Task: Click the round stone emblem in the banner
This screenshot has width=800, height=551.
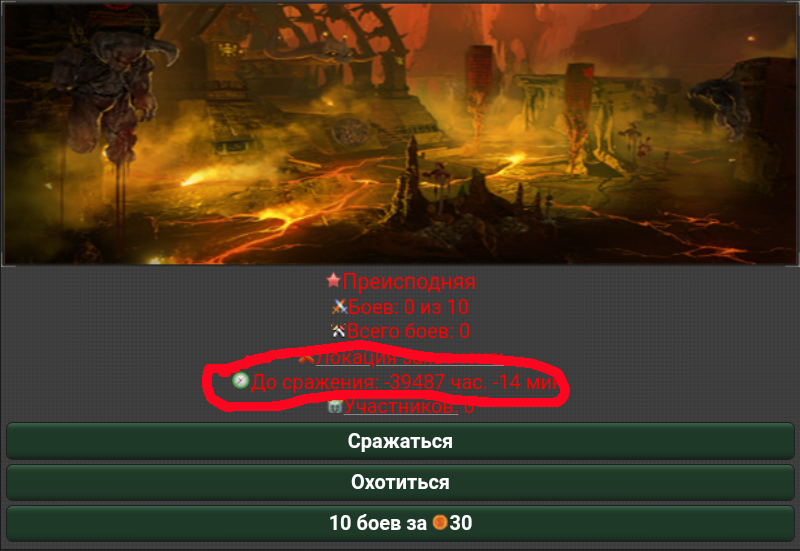Action: click(351, 132)
